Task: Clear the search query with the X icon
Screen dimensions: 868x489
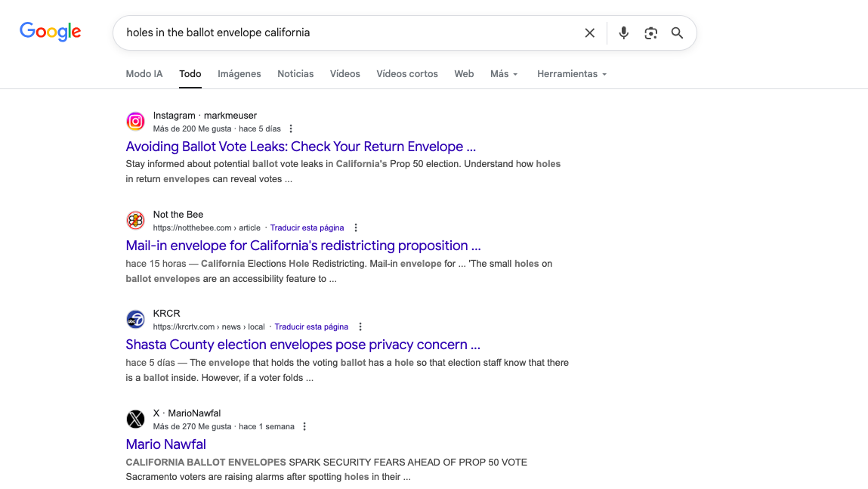Action: tap(589, 33)
